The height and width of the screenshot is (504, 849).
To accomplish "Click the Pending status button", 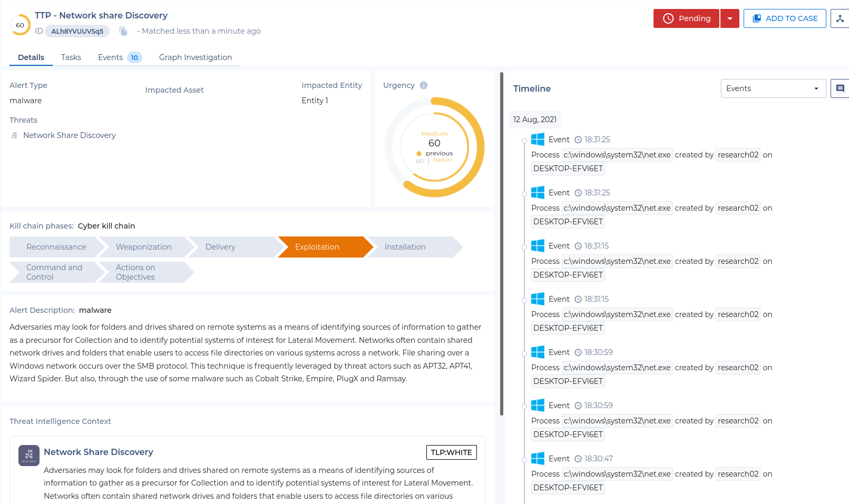I will [x=686, y=18].
